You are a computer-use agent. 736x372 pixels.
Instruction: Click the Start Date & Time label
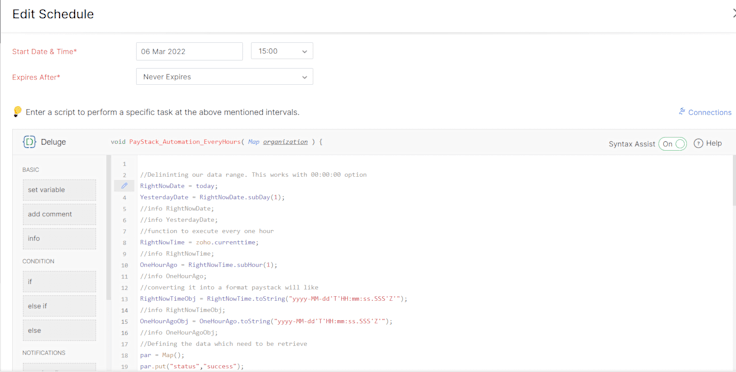45,52
